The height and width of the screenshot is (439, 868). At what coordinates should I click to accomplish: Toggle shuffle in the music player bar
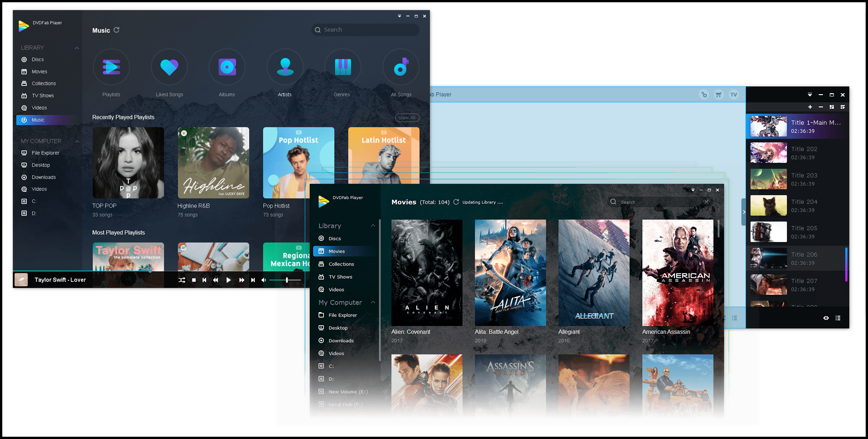pos(182,280)
